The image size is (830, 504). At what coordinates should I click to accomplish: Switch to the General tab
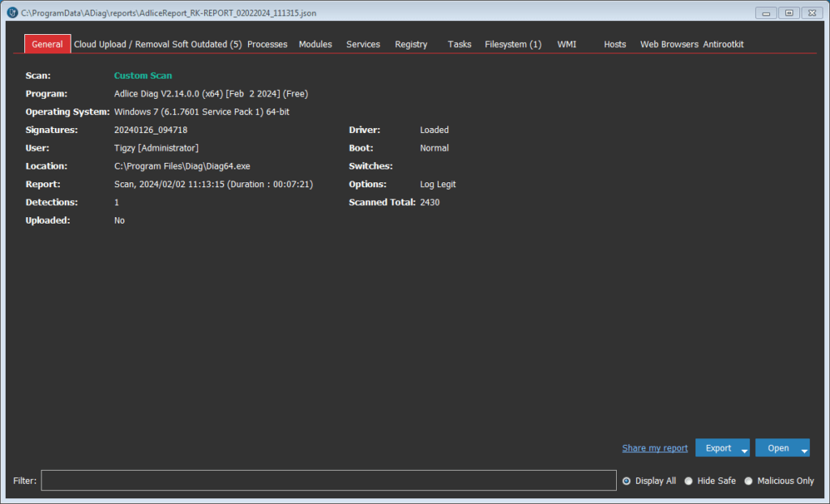[47, 45]
